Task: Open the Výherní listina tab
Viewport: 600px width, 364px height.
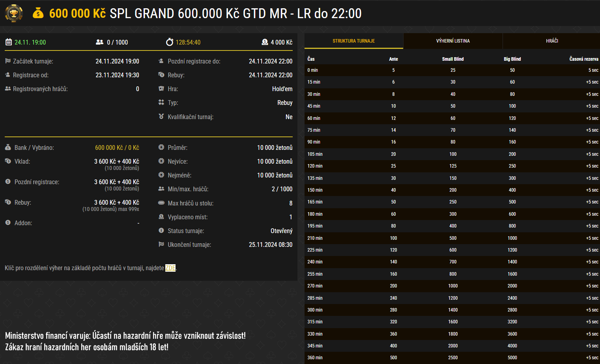Action: [453, 41]
